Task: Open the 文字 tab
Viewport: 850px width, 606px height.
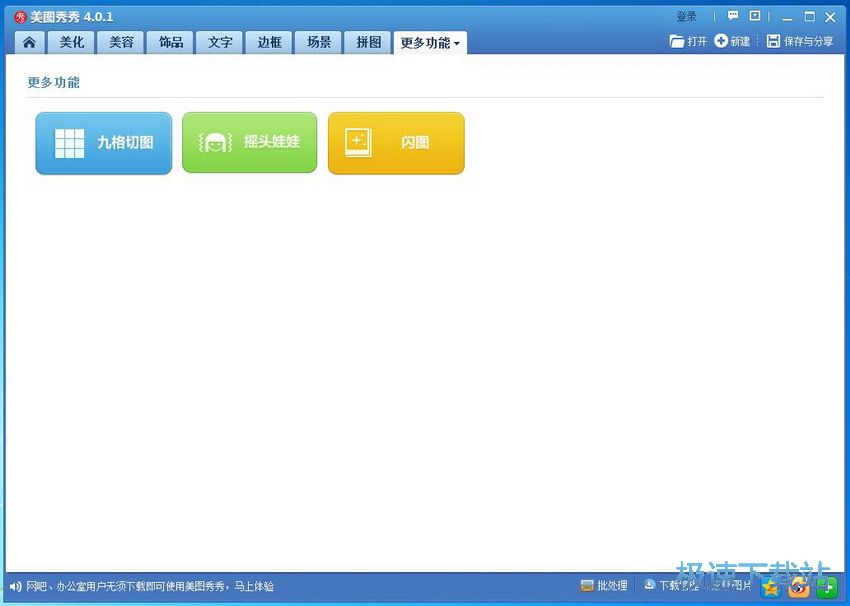Action: 220,42
